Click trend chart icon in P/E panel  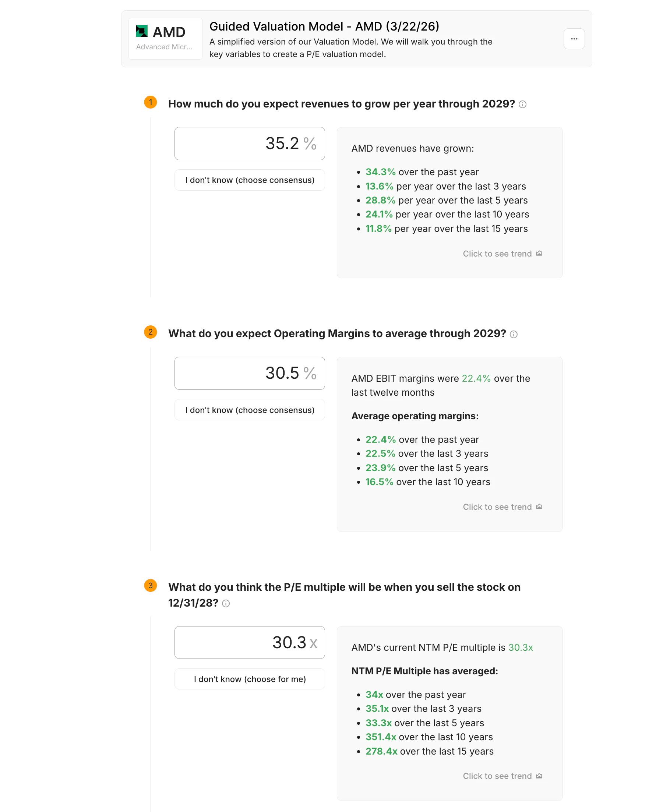pos(539,776)
